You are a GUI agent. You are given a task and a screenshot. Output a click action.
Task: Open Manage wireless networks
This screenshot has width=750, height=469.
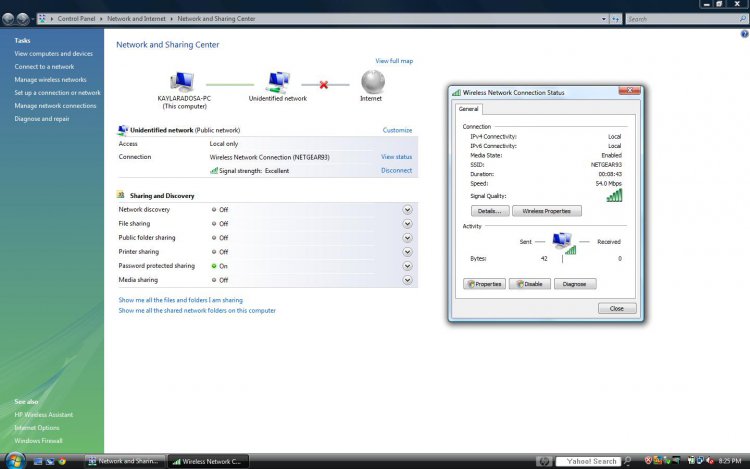click(x=50, y=79)
